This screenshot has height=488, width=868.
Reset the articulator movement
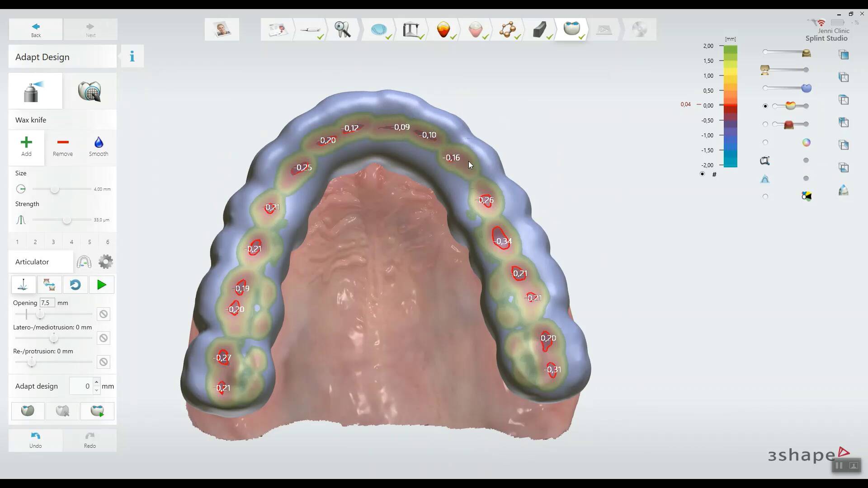[x=75, y=285]
